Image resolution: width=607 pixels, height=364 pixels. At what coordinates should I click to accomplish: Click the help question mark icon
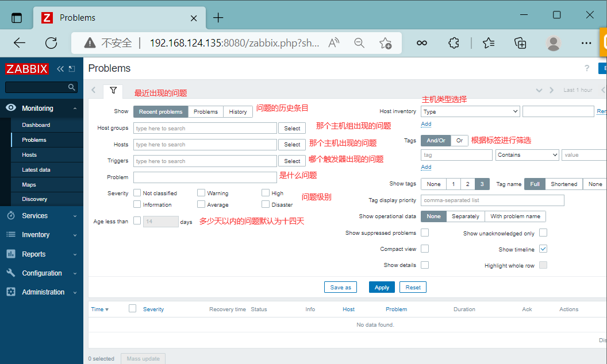(587, 68)
